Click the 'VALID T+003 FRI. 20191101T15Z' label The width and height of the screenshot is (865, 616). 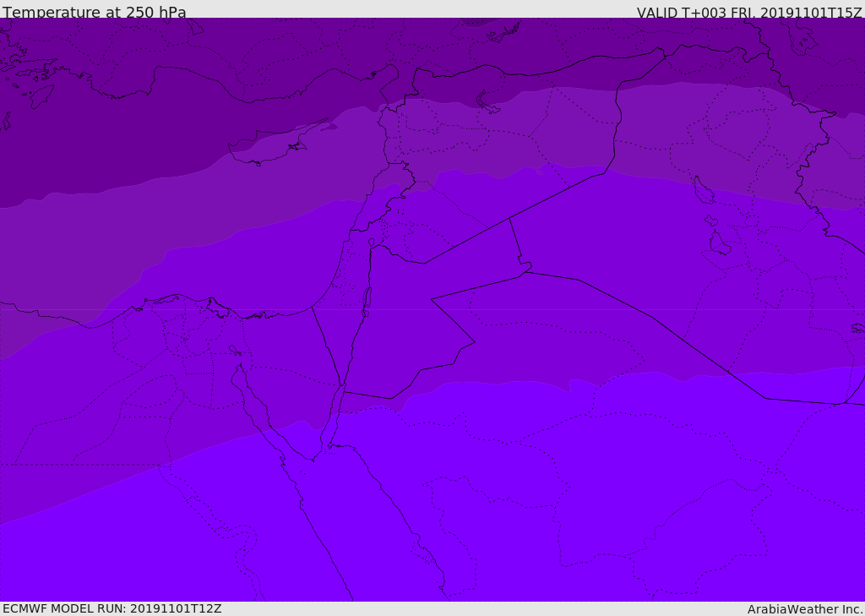[749, 13]
